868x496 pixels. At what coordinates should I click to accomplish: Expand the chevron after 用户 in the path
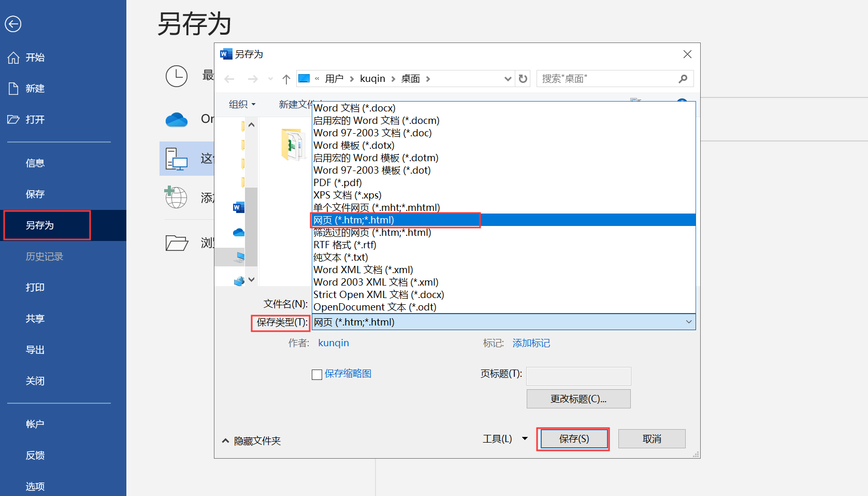(352, 79)
